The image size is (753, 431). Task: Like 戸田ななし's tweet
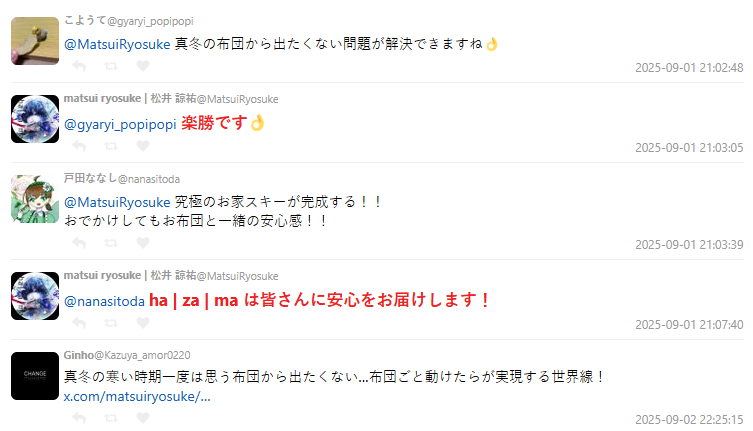coord(143,243)
